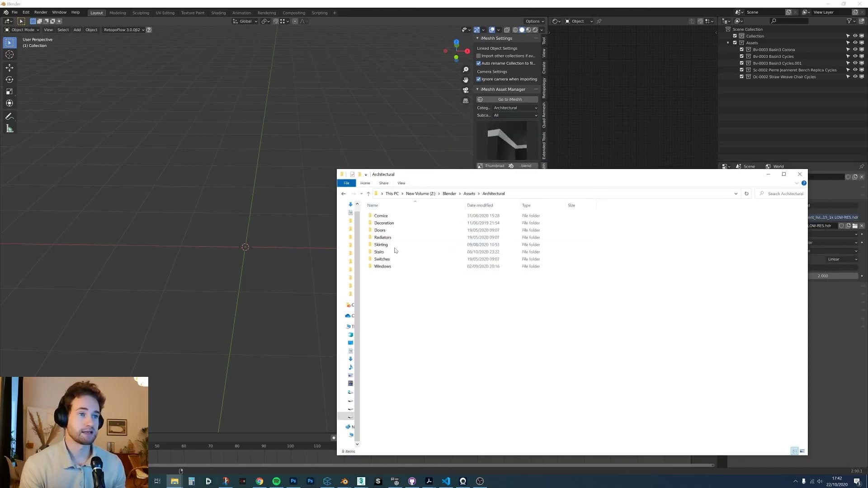Click the viewport pan hand gizmo

[466, 80]
